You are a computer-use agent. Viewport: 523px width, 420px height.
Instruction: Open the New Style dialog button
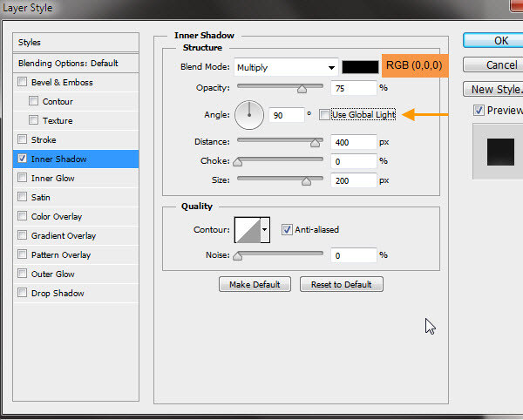pos(494,89)
